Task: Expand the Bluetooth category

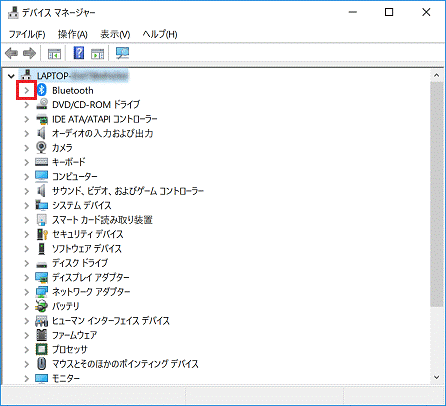Action: [27, 90]
